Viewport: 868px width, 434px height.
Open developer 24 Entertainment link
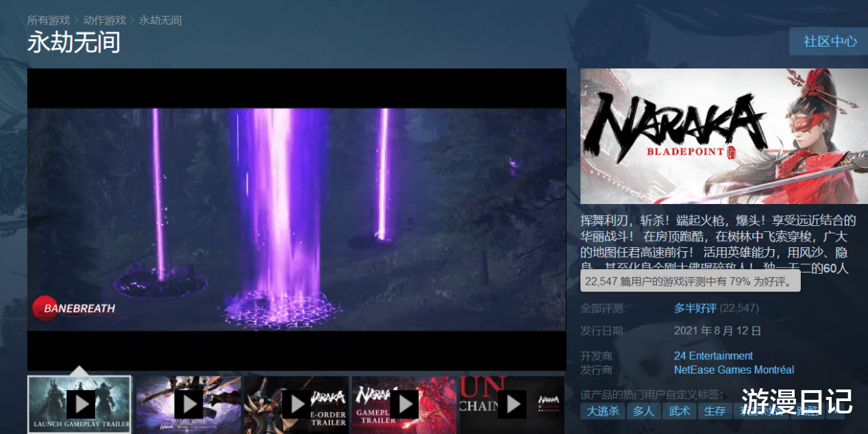coord(713,356)
